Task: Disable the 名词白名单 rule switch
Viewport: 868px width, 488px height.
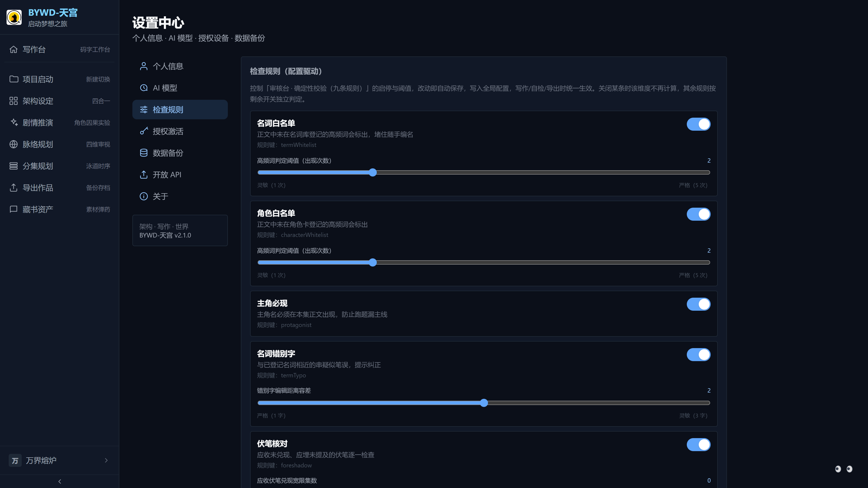Action: pos(698,124)
